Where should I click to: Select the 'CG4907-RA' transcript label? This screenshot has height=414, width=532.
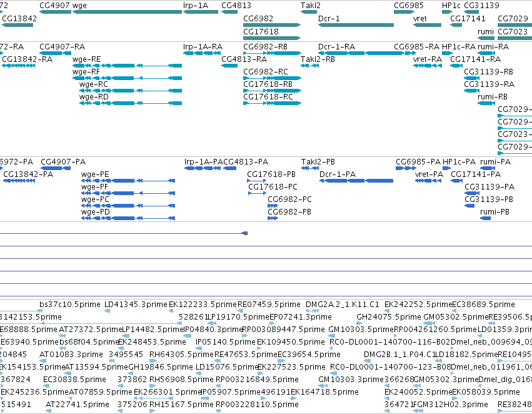pyautogui.click(x=62, y=47)
